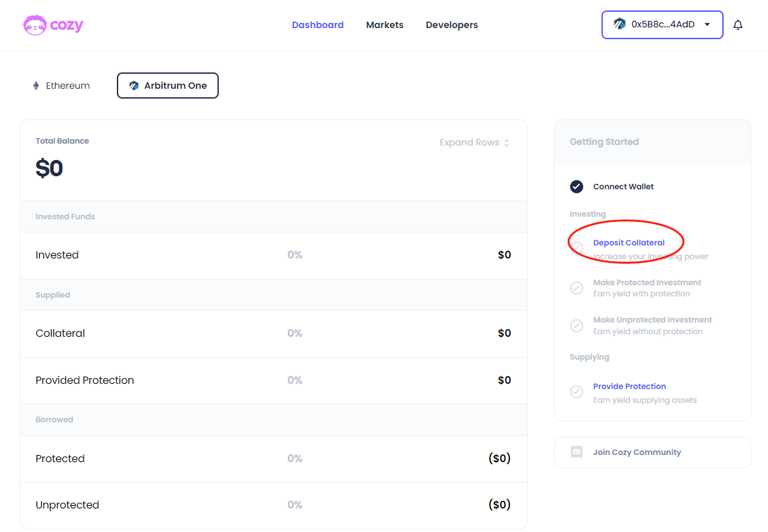768x532 pixels.
Task: Click the Deposit Collateral link
Action: (628, 243)
